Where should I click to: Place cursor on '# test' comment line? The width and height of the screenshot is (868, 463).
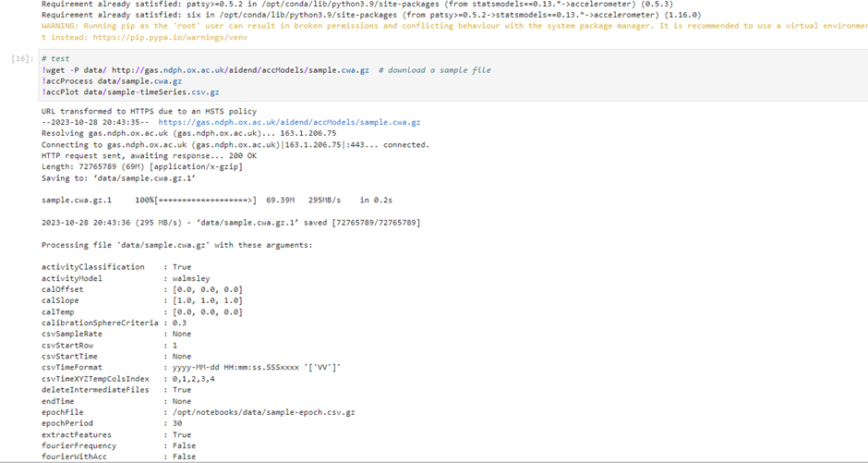click(55, 59)
